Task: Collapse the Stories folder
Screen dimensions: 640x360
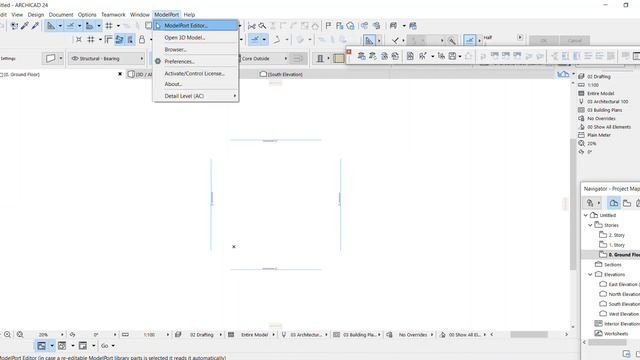Action: pos(590,225)
